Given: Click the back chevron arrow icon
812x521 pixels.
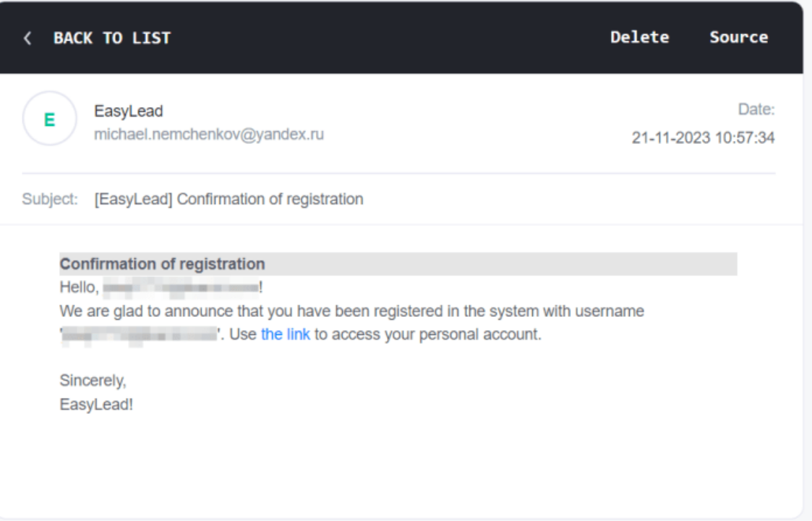Looking at the screenshot, I should click(x=27, y=38).
